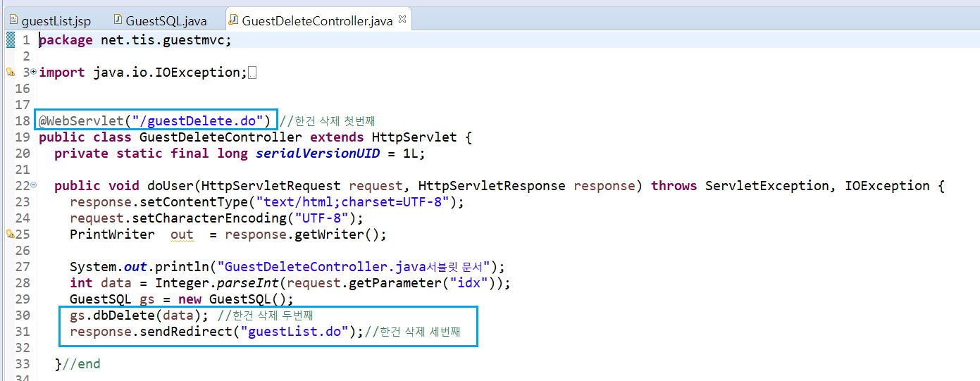Click the println call on line 27
The image size is (980, 381).
(182, 267)
